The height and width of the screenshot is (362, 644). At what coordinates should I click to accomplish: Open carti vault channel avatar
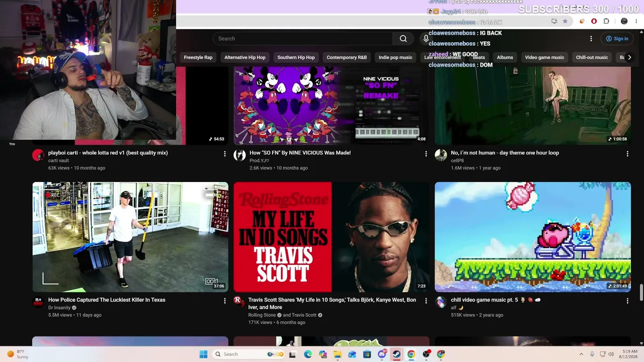click(38, 155)
